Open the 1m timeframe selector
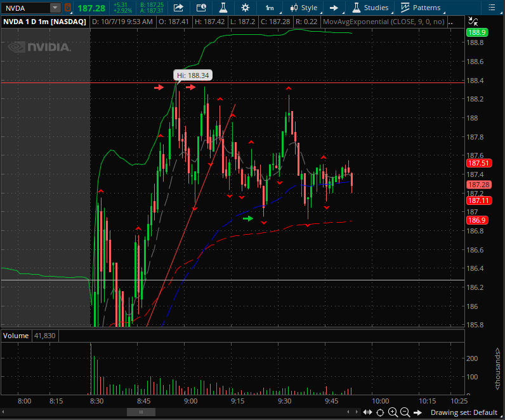The image size is (505, 420). [x=270, y=8]
